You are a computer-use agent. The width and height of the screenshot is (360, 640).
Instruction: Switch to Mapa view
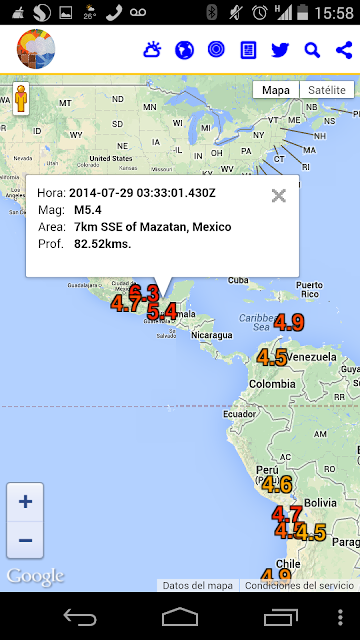pyautogui.click(x=276, y=90)
